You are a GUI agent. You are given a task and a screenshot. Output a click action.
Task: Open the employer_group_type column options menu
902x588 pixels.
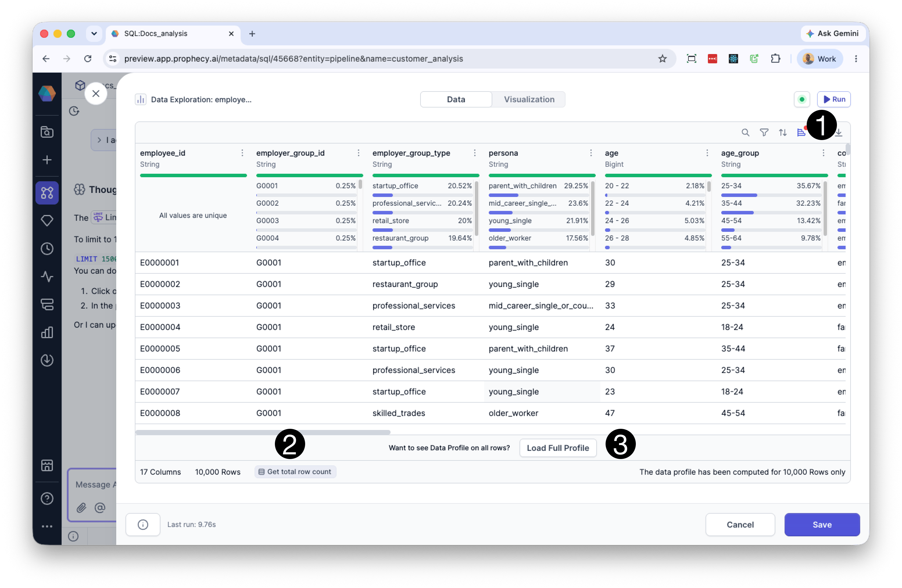(475, 153)
